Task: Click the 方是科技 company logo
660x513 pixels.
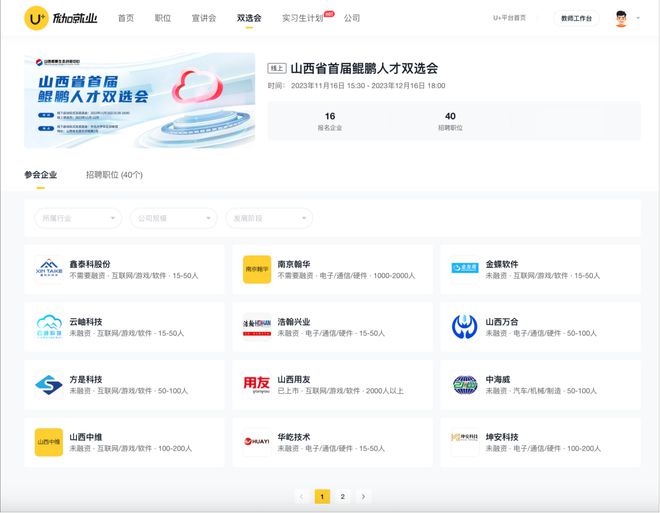Action: coord(49,385)
